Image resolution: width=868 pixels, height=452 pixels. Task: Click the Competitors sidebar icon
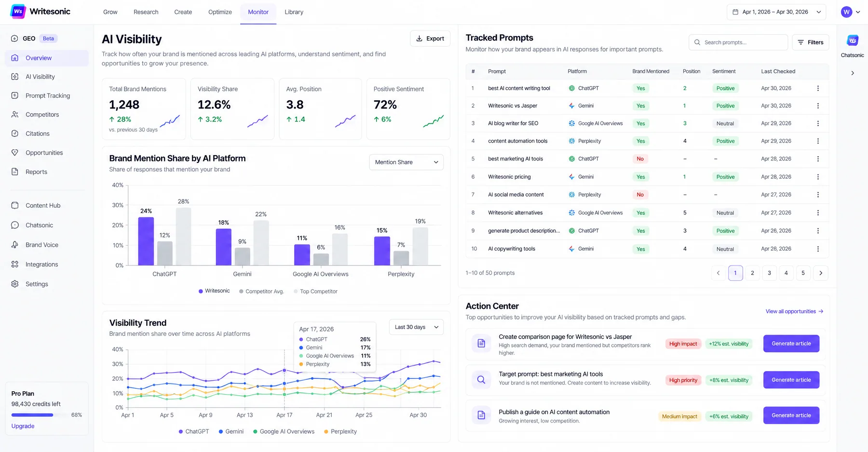click(x=15, y=115)
